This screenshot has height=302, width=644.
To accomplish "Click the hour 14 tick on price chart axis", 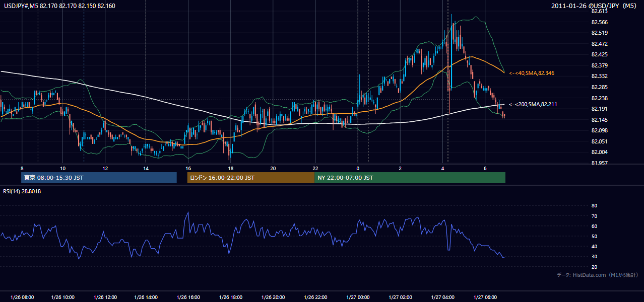I will [146, 169].
